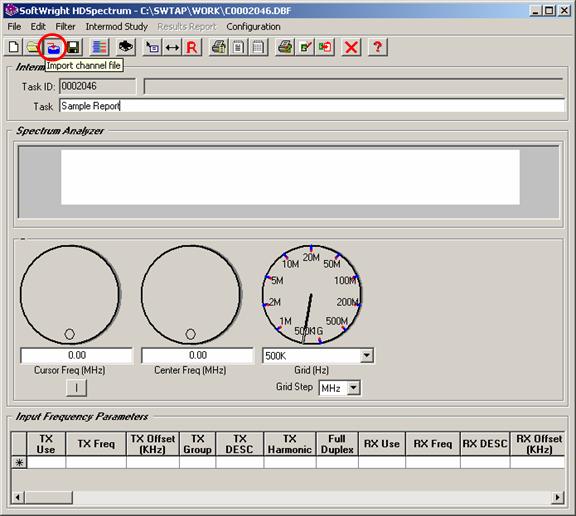The image size is (576, 516).
Task: Click the Grid dial knob
Action: pos(312,295)
